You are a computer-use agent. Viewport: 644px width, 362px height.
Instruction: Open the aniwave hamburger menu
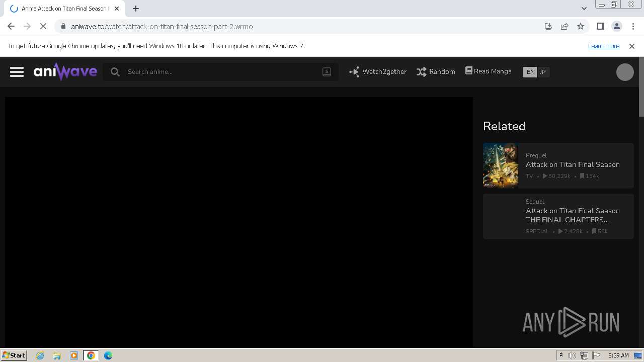(17, 72)
